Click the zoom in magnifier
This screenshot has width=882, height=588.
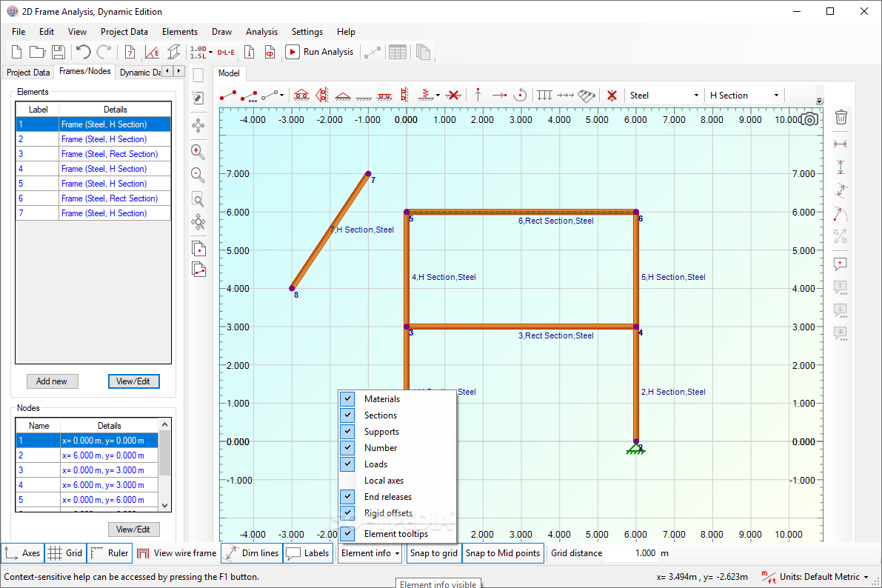pos(198,152)
